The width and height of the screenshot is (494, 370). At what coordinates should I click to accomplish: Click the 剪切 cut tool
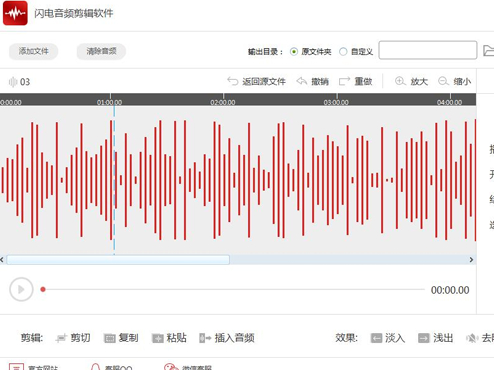[73, 338]
